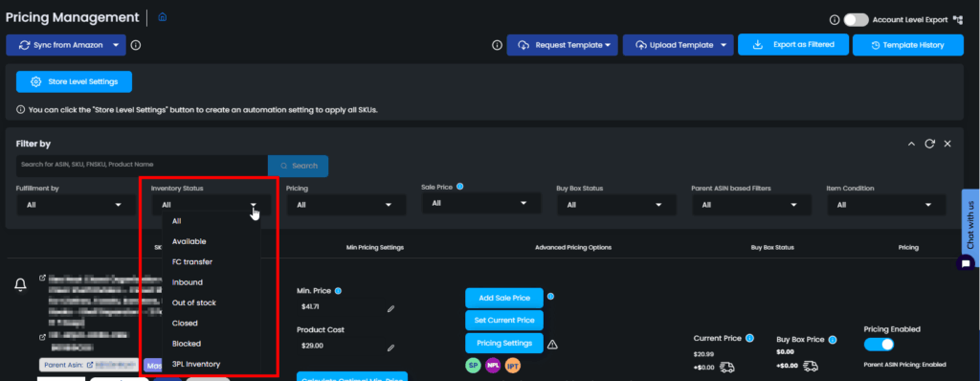Screen dimensions: 980x381
Task: Focus the ASIN, SKU, FNSKU search field
Action: coord(143,166)
